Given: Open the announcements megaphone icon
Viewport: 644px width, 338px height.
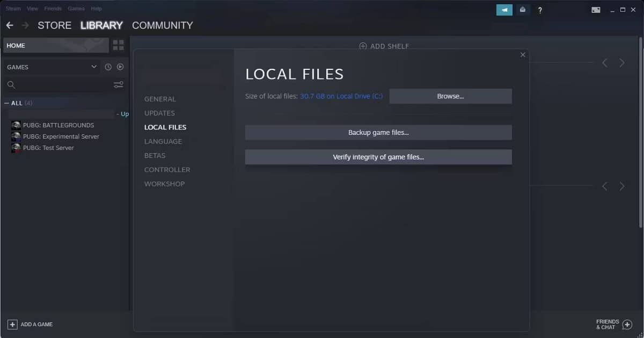Looking at the screenshot, I should pos(503,9).
